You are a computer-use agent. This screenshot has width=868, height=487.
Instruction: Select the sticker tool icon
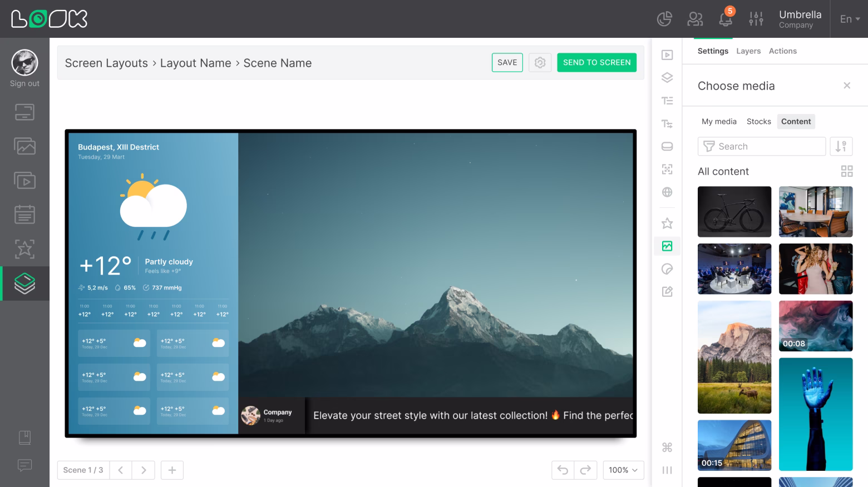pos(667,269)
